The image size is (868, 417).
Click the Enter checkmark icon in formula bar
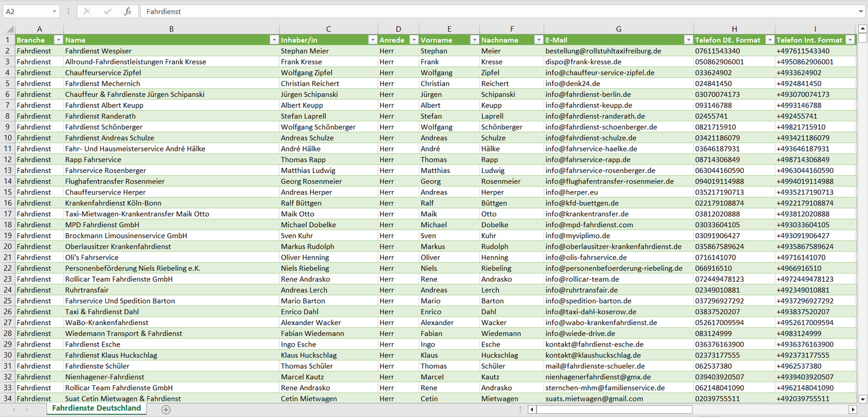tap(108, 11)
